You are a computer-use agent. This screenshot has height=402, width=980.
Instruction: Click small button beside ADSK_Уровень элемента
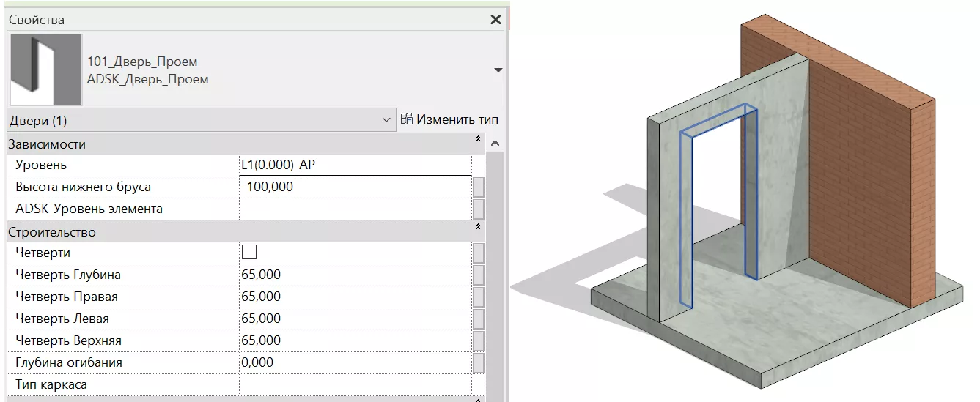click(x=478, y=209)
